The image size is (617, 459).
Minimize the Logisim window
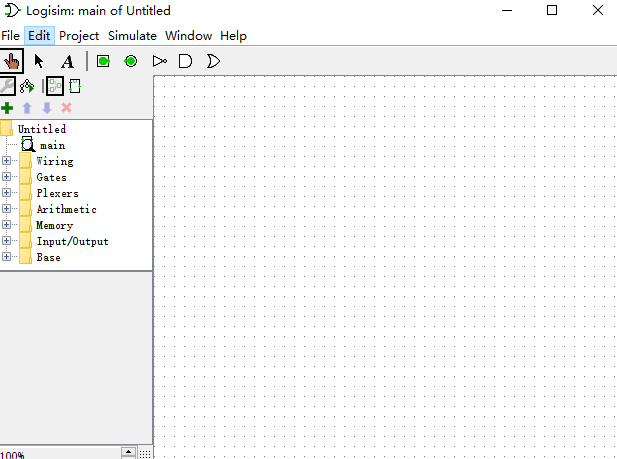[507, 10]
